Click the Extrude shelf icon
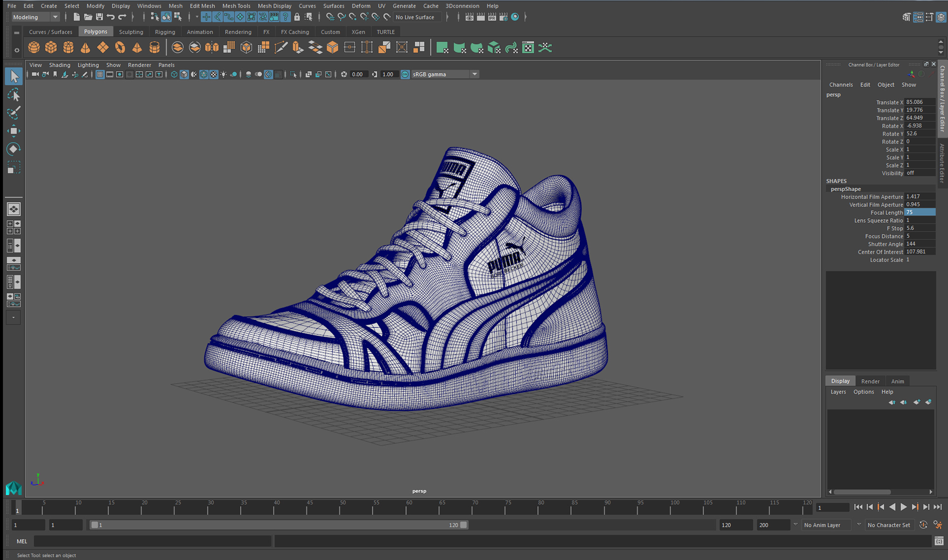This screenshot has height=560, width=948. point(298,47)
